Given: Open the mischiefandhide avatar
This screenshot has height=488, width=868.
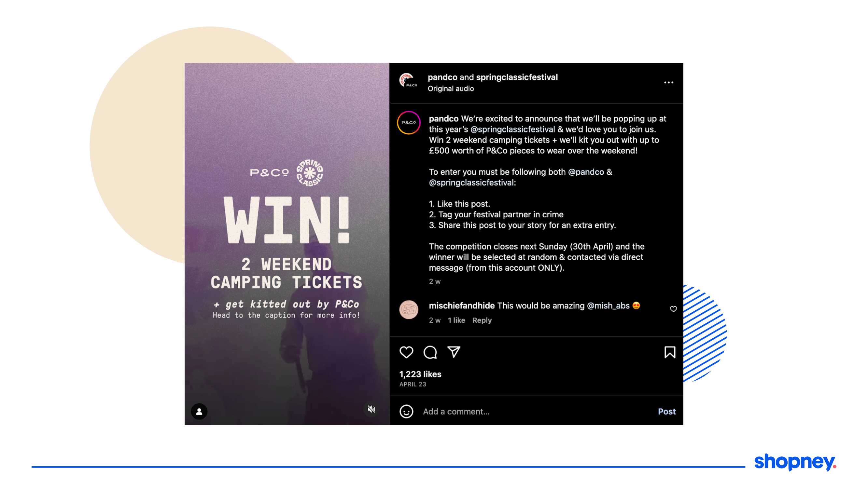Looking at the screenshot, I should point(408,310).
